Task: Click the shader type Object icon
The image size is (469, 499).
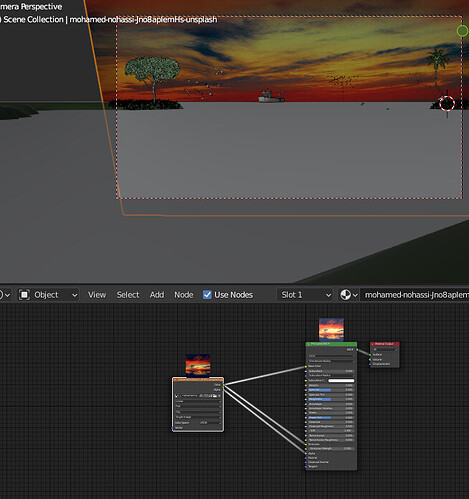Action: pyautogui.click(x=24, y=295)
